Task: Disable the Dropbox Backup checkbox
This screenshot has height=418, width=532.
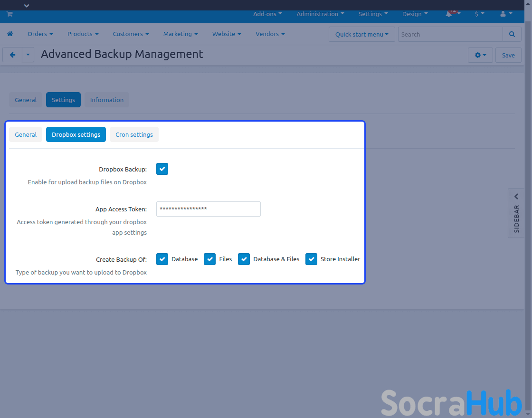Action: pos(162,169)
